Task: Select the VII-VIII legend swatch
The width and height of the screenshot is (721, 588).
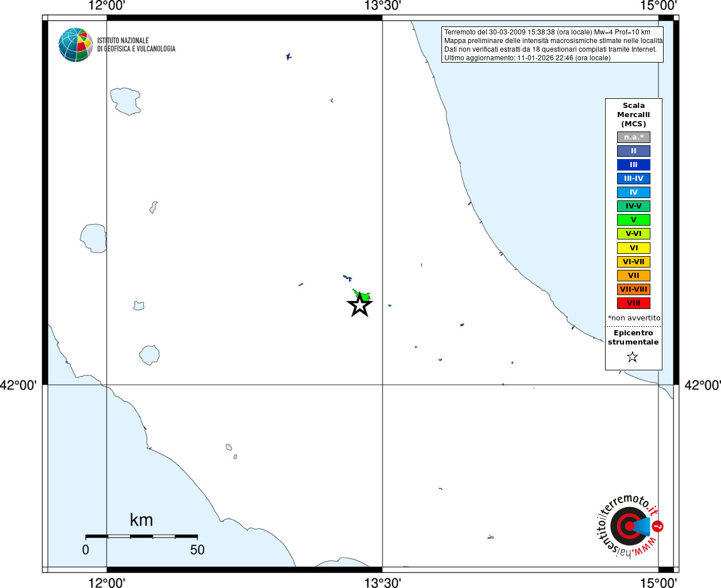Action: tap(634, 289)
